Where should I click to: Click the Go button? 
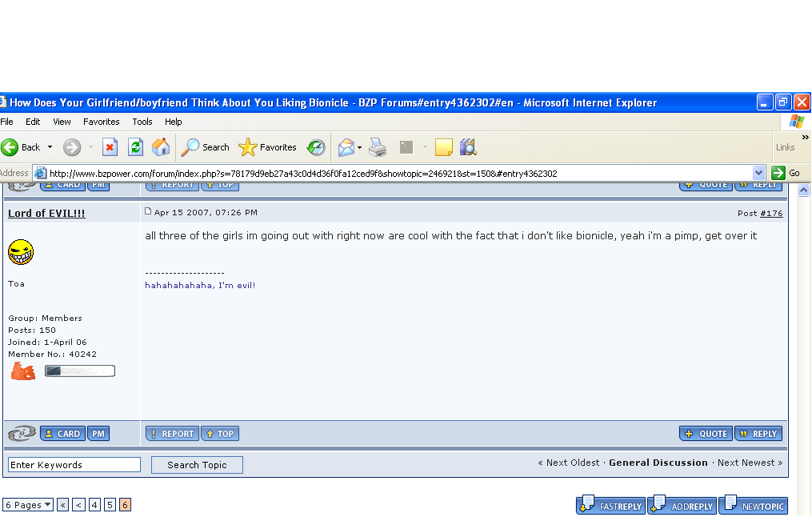click(786, 173)
